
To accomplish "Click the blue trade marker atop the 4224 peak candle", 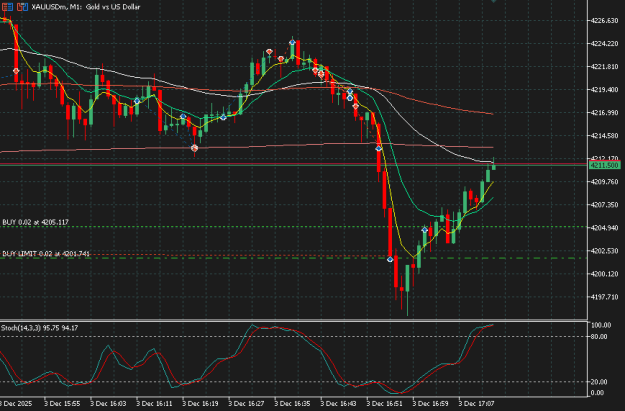I will pos(292,42).
